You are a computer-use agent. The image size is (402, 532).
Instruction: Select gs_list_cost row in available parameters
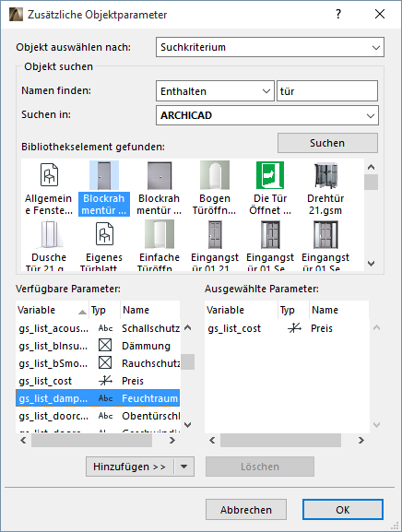pos(98,381)
